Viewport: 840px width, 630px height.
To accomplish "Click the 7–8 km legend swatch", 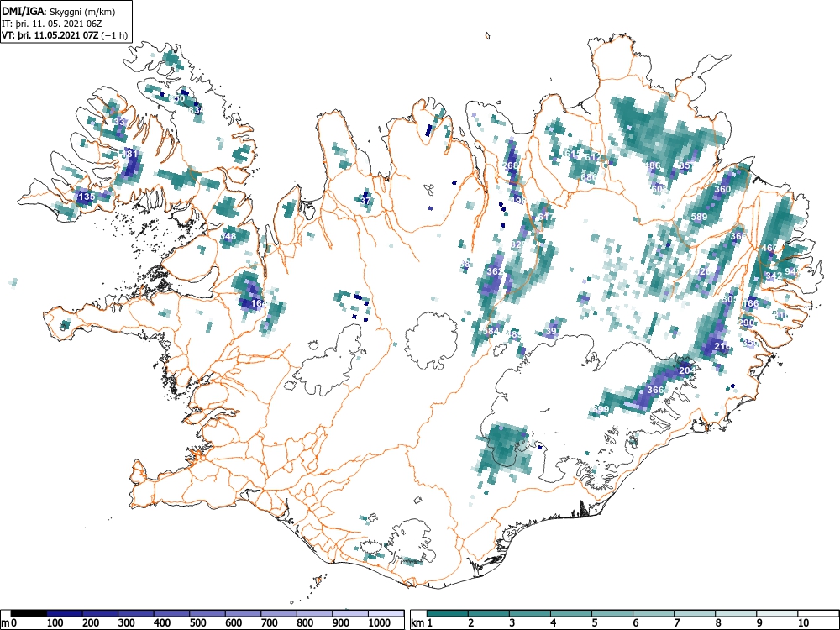I will (695, 613).
